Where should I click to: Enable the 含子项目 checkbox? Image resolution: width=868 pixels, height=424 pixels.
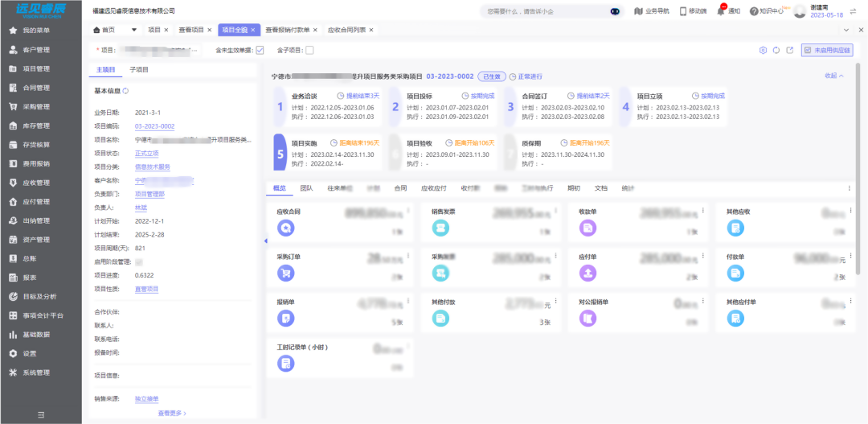point(309,50)
